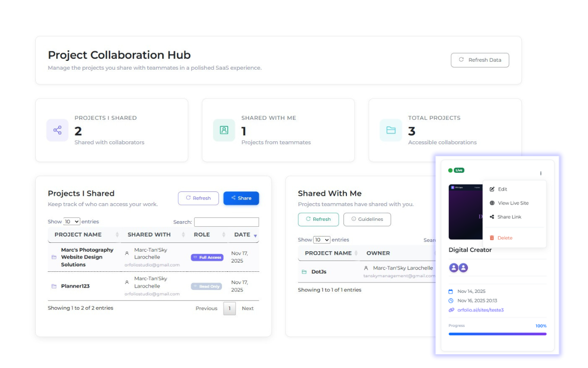Screen dimensions: 588x368
Task: Open entries count dropdown in Shared With Me
Action: (322, 240)
